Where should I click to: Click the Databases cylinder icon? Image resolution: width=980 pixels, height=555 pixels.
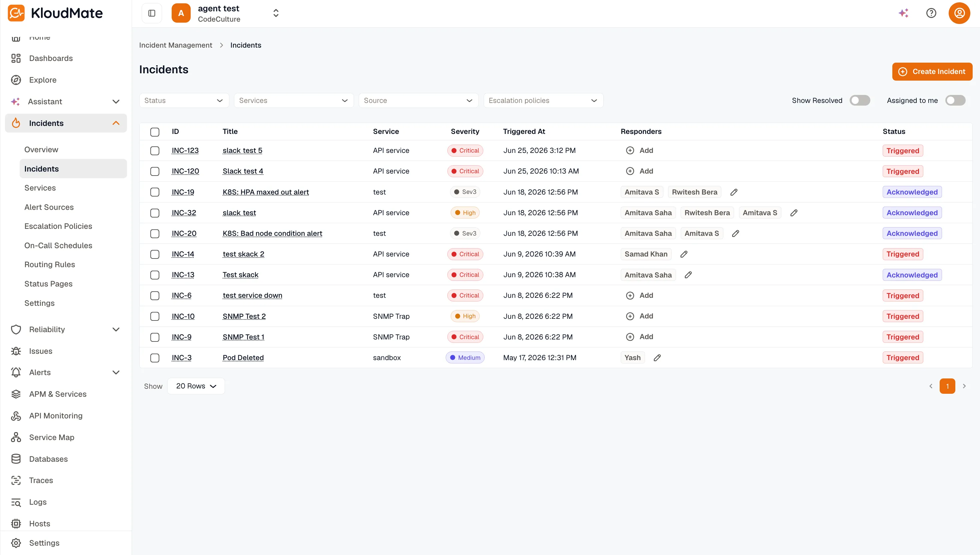[16, 459]
